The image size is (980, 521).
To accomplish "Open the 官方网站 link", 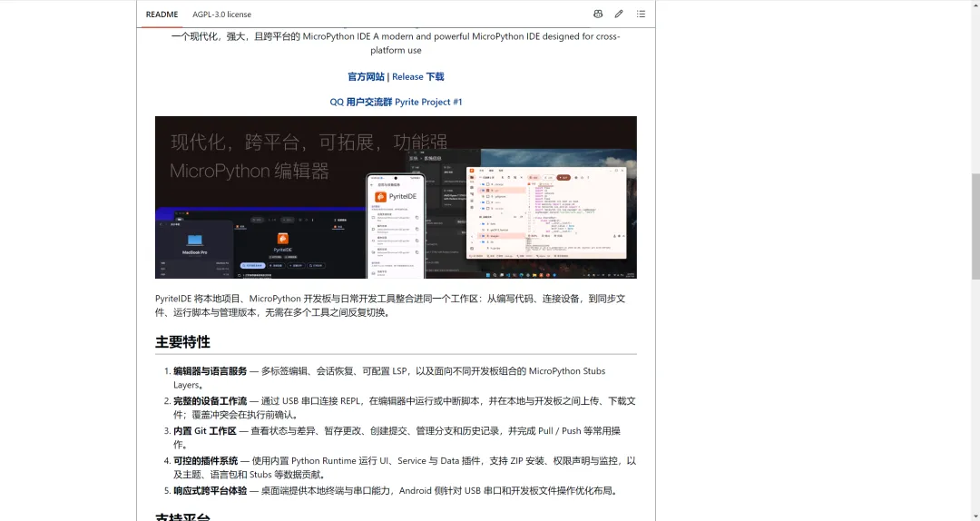I will coord(367,76).
